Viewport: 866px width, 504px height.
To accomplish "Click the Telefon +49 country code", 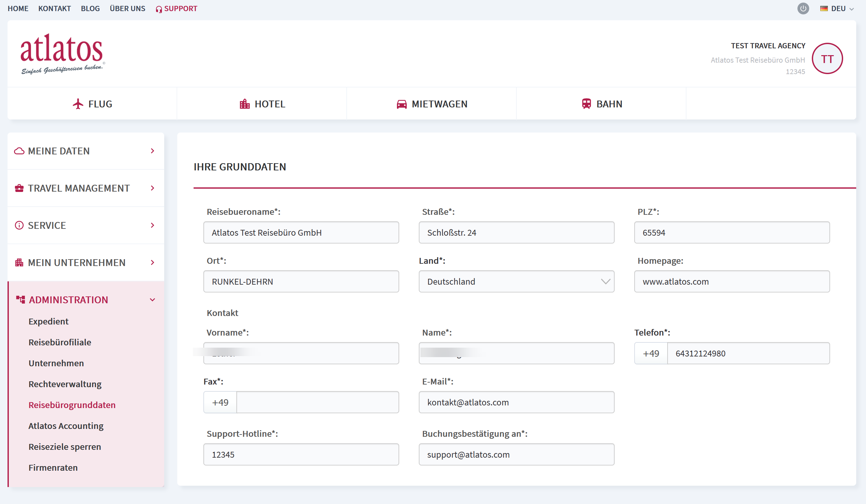I will coord(651,353).
